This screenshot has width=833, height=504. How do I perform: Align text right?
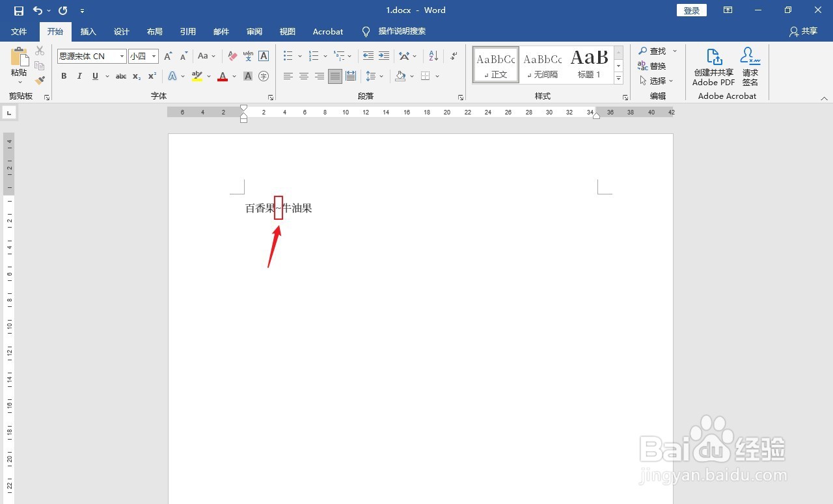[x=320, y=76]
